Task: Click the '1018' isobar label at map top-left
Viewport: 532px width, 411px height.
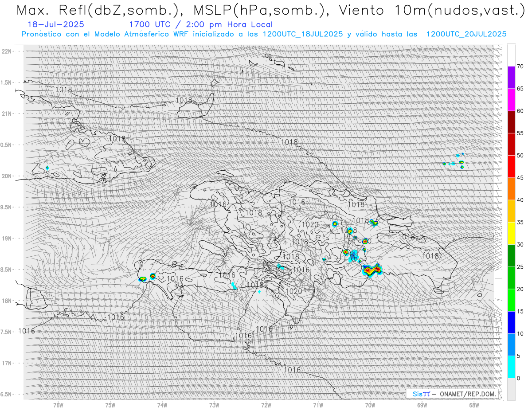Action: 64,90
